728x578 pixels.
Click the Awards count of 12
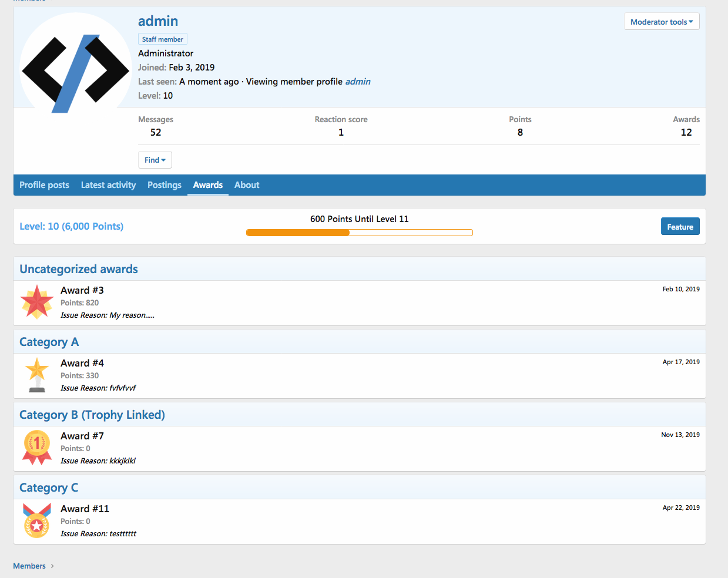(x=686, y=132)
